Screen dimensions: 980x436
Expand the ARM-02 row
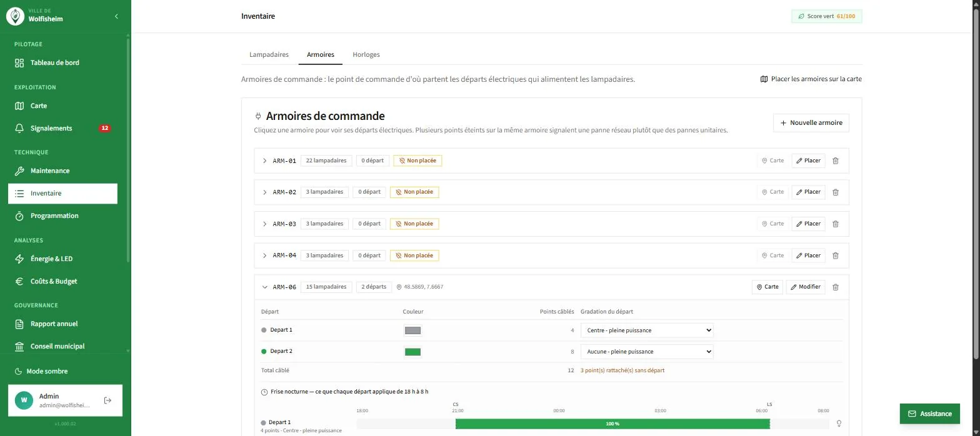tap(265, 192)
